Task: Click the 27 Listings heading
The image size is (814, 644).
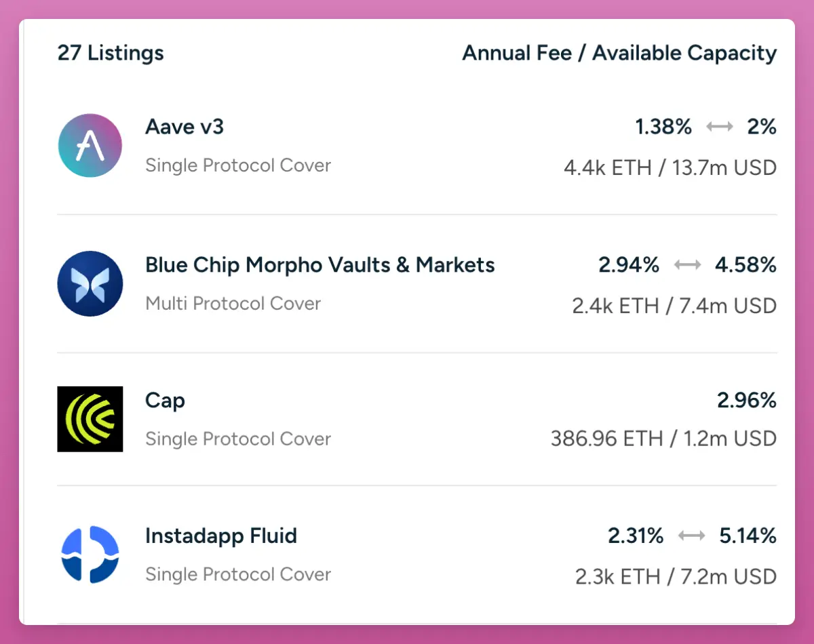Action: [111, 53]
